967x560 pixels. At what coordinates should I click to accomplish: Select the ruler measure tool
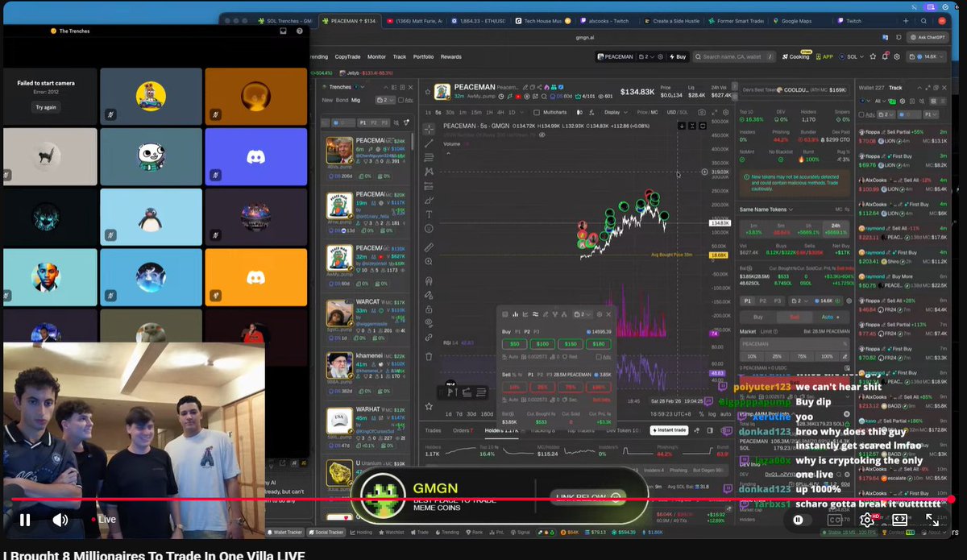429,247
